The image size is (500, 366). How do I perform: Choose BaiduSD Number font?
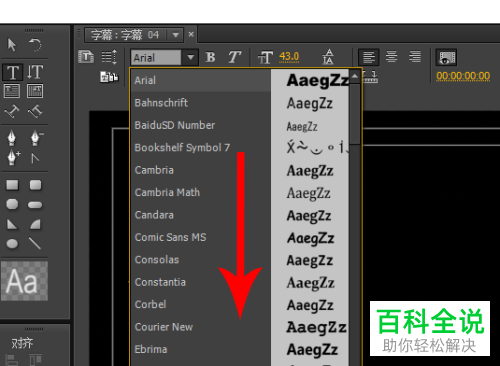(201, 125)
